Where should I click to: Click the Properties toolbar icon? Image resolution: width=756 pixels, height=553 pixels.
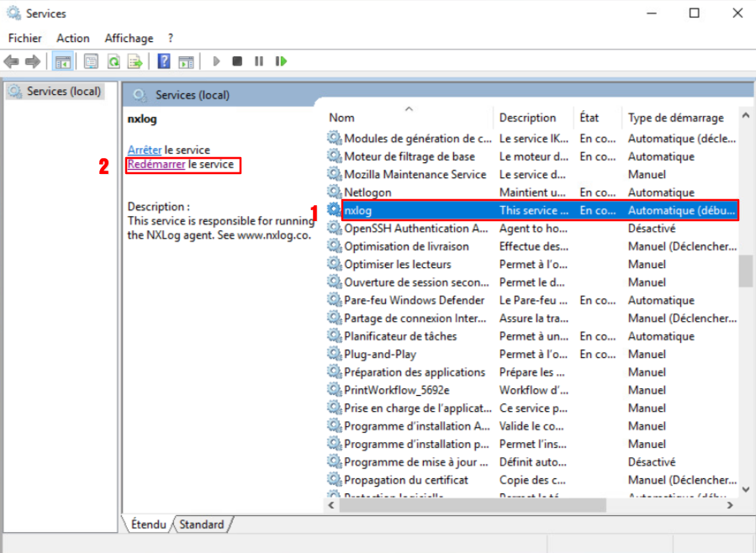[91, 61]
